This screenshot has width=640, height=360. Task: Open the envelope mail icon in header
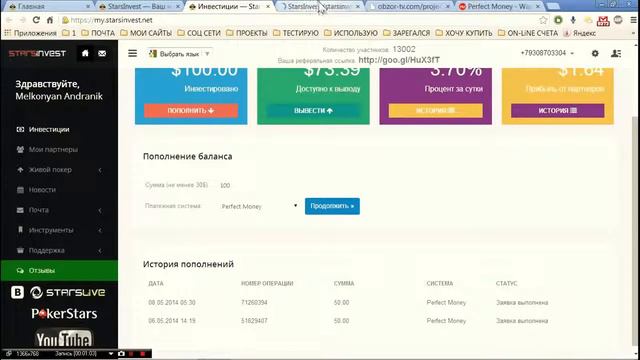click(x=102, y=53)
